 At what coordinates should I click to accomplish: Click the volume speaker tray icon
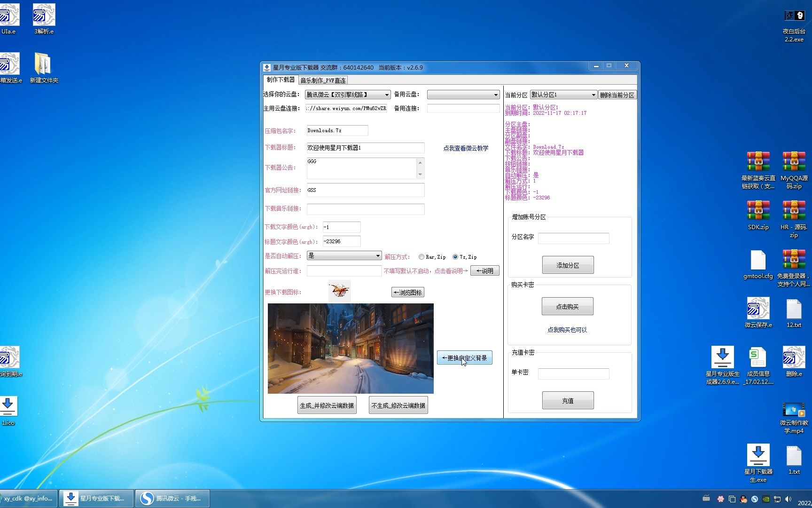click(789, 499)
